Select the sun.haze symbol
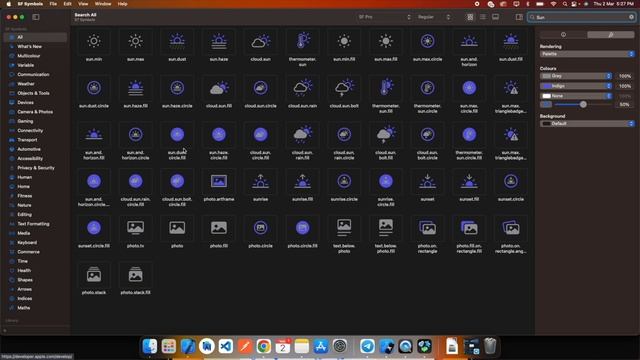The image size is (640, 360). coord(219,41)
